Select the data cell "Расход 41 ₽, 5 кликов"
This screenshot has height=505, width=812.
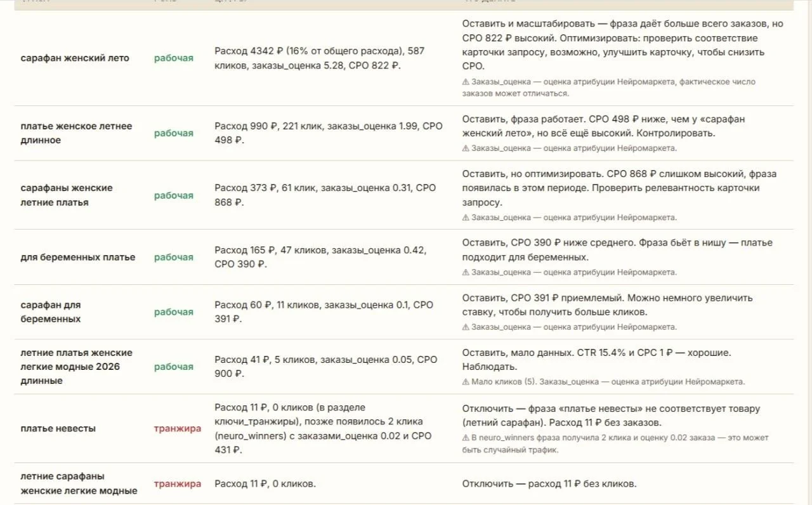326,367
